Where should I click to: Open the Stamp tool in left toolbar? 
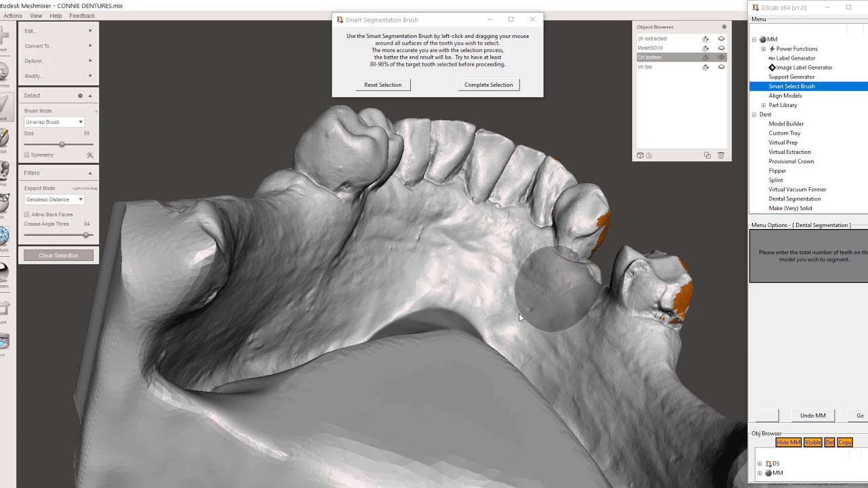[3, 172]
